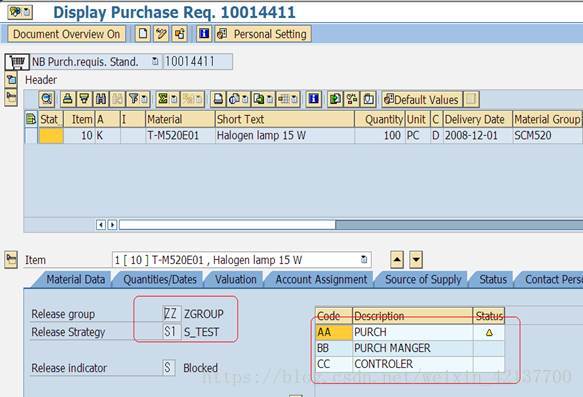Open the item selector dropdown

pyautogui.click(x=364, y=259)
